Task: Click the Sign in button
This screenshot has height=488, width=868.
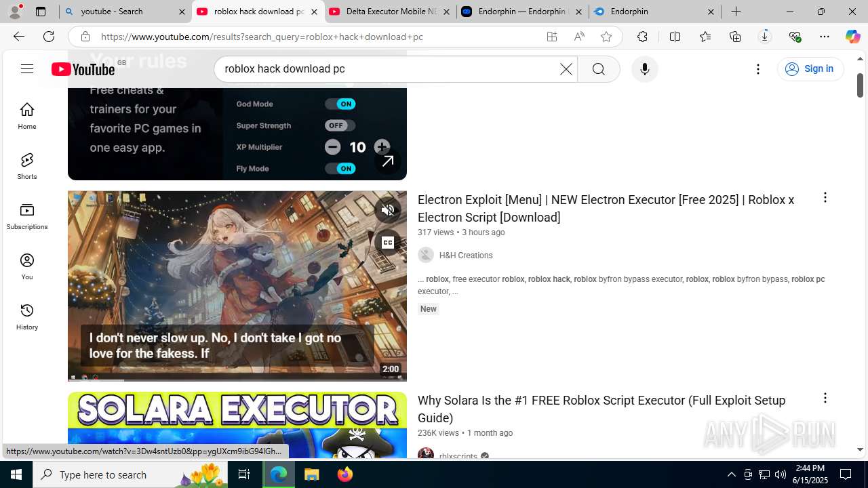Action: pyautogui.click(x=810, y=68)
